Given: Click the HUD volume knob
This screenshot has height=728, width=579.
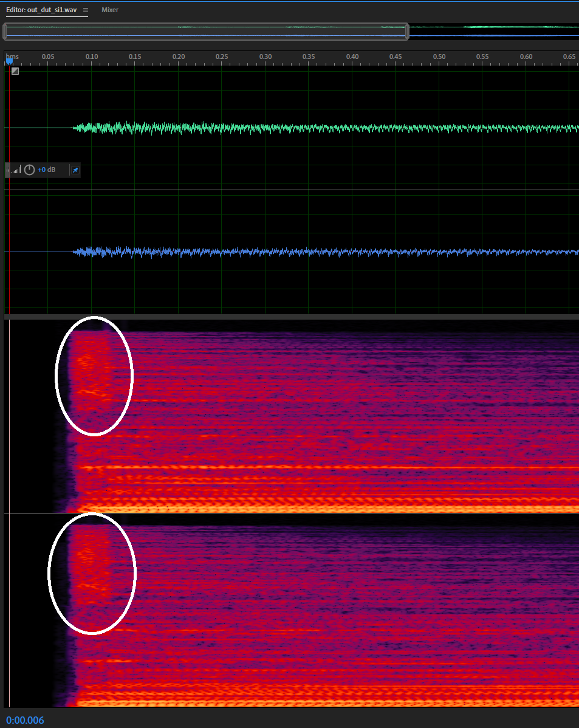Looking at the screenshot, I should (x=29, y=170).
